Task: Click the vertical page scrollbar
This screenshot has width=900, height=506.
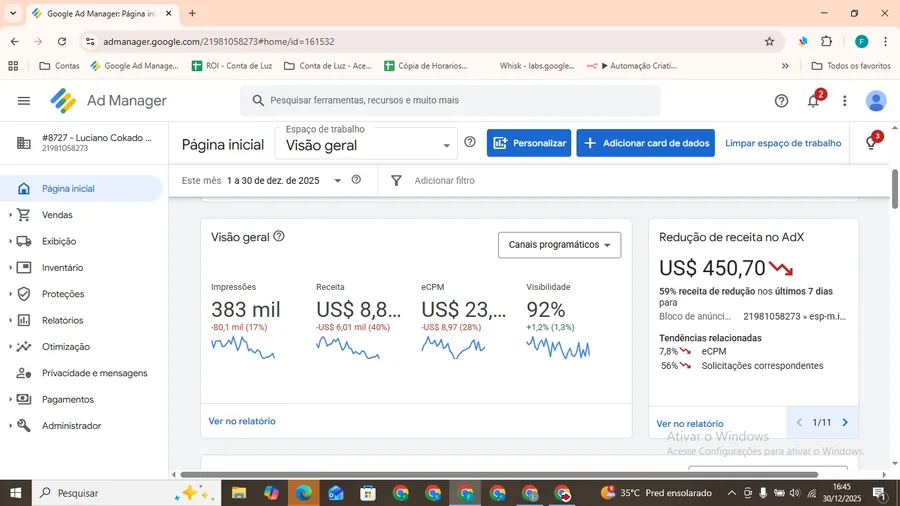Action: 895,189
